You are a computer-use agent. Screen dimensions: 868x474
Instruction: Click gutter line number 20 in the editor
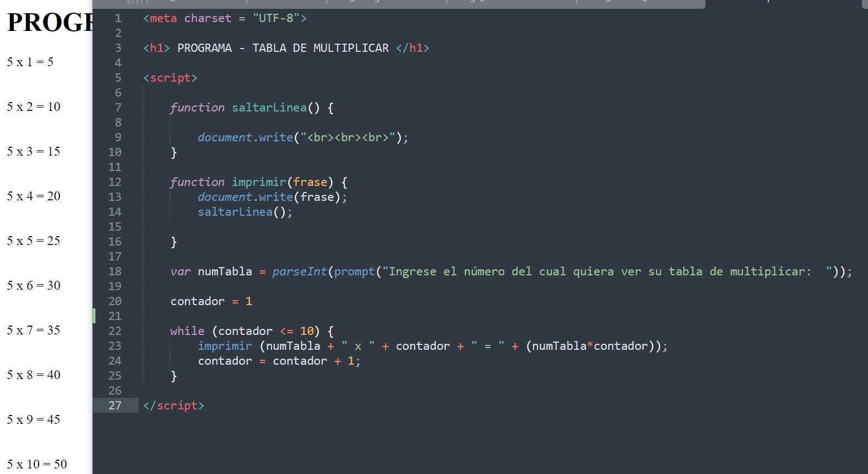[x=115, y=301]
